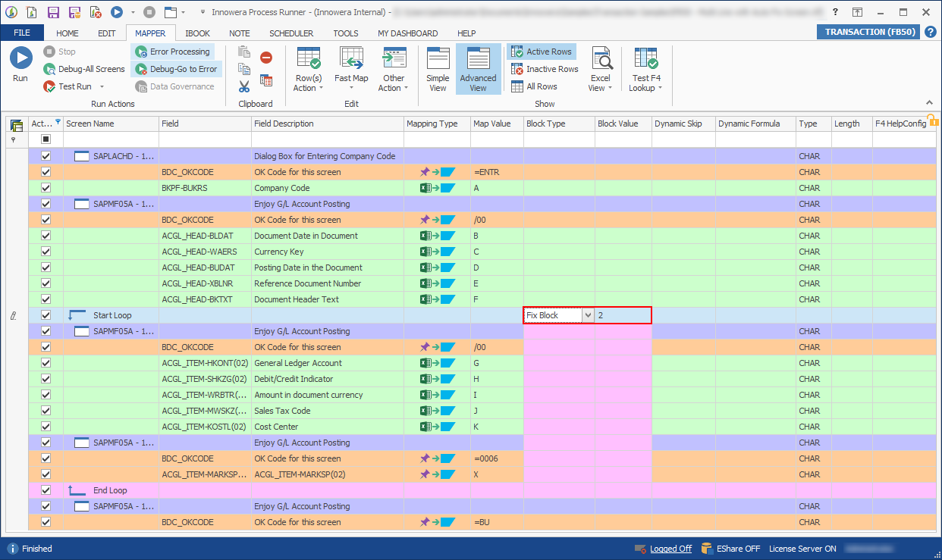Open the Excel View icon
Image resolution: width=942 pixels, height=560 pixels.
click(x=601, y=59)
